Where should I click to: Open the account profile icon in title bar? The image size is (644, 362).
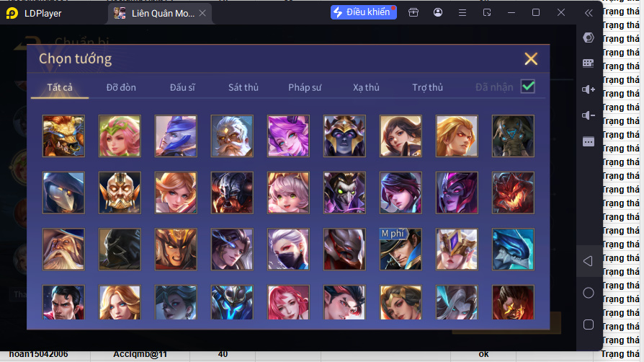(438, 12)
